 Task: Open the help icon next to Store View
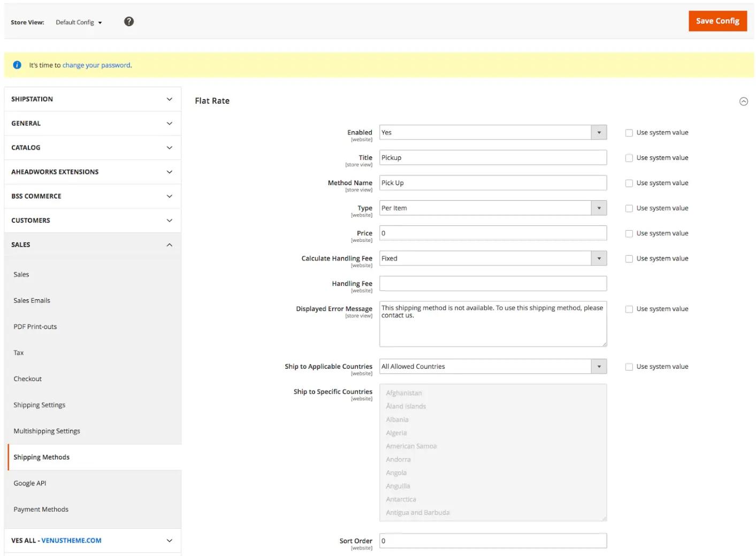[x=128, y=21]
